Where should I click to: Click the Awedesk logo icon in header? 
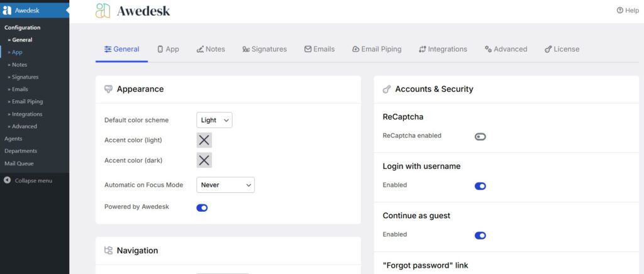click(x=103, y=11)
